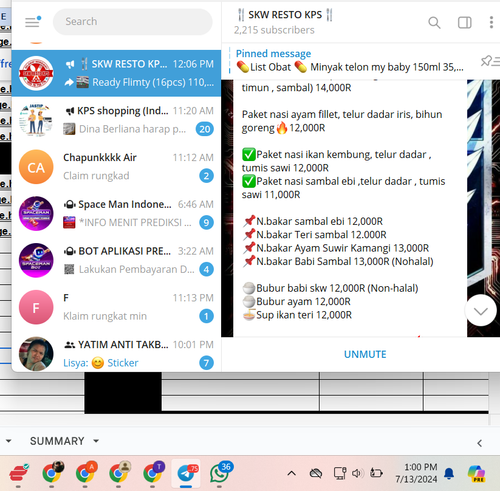Open first Chrome profile in taskbar
Image resolution: width=500 pixels, height=491 pixels.
click(x=52, y=473)
